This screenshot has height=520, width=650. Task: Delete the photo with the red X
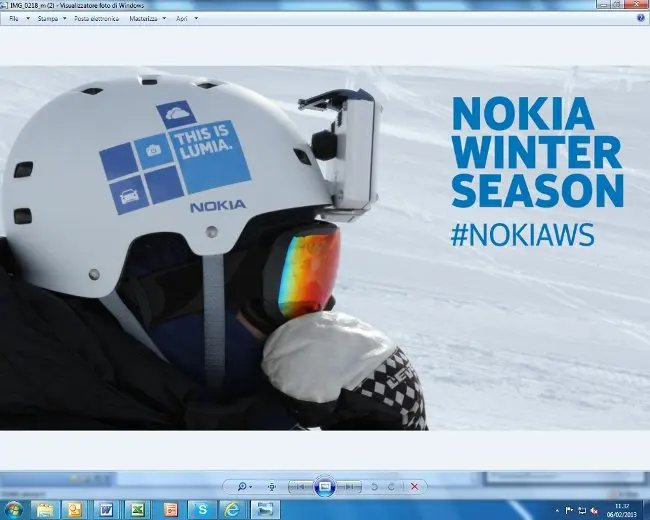coord(414,486)
